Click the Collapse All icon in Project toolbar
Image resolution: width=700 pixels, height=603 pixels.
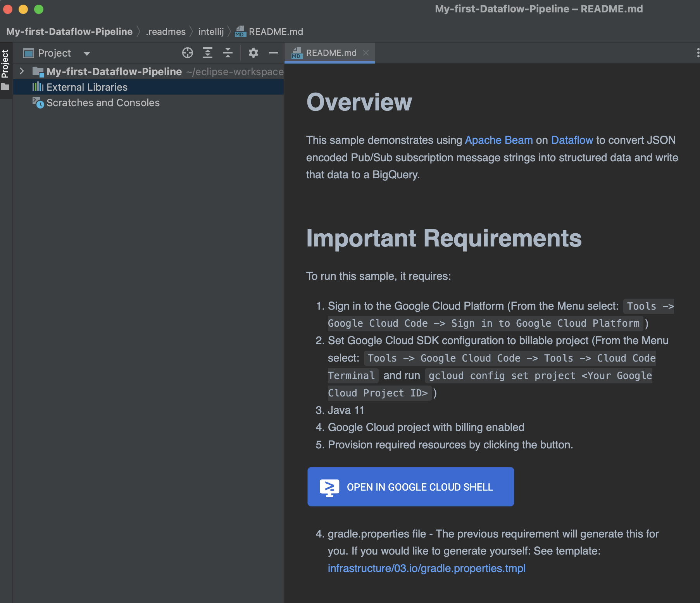(228, 53)
